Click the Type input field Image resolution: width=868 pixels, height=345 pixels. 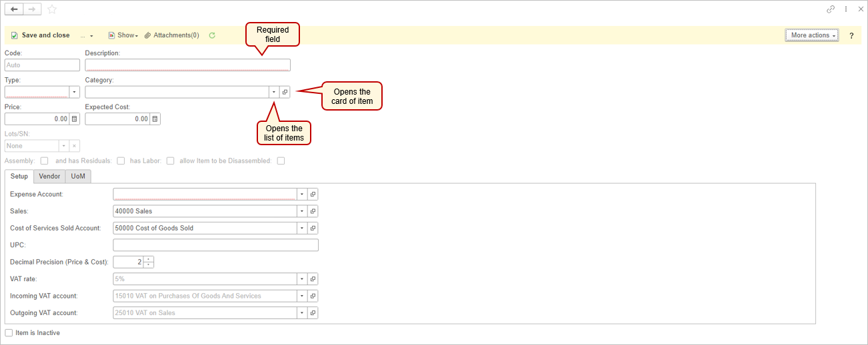coord(37,92)
